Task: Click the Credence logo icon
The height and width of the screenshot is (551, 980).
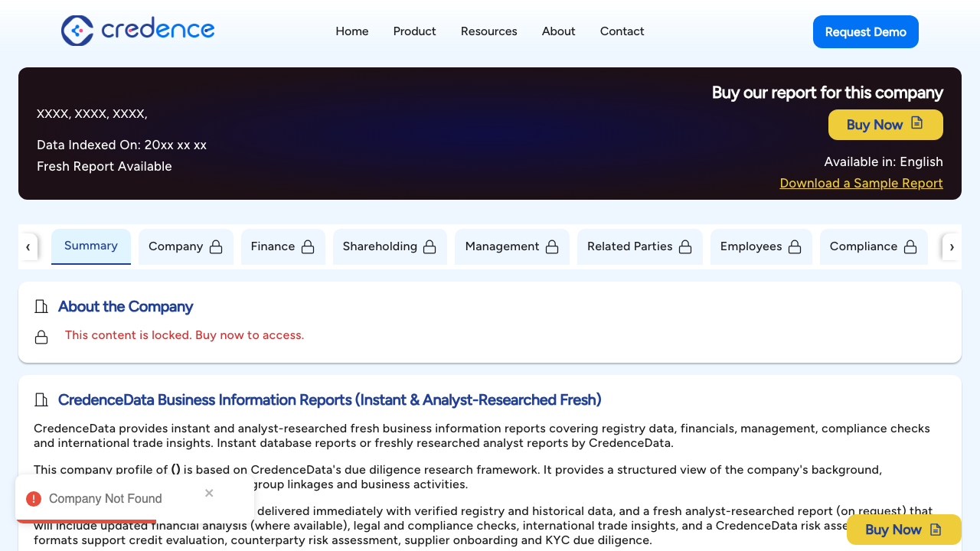Action: click(77, 31)
